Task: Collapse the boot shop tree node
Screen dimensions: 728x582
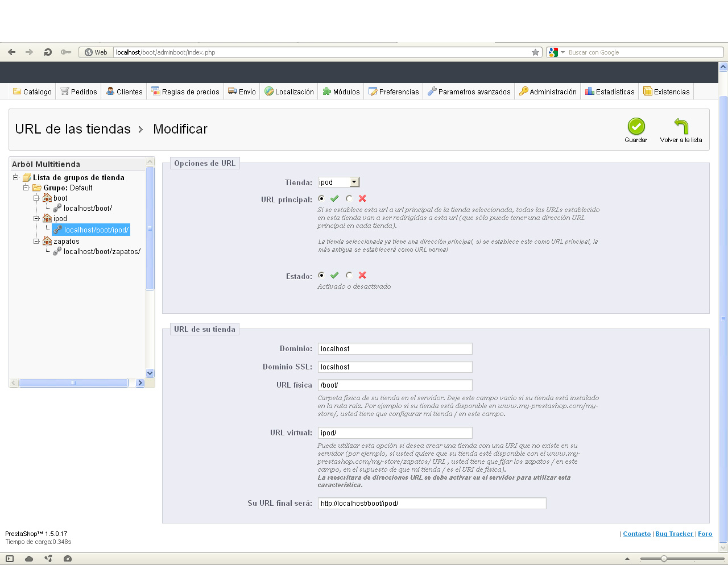Action: click(x=36, y=198)
